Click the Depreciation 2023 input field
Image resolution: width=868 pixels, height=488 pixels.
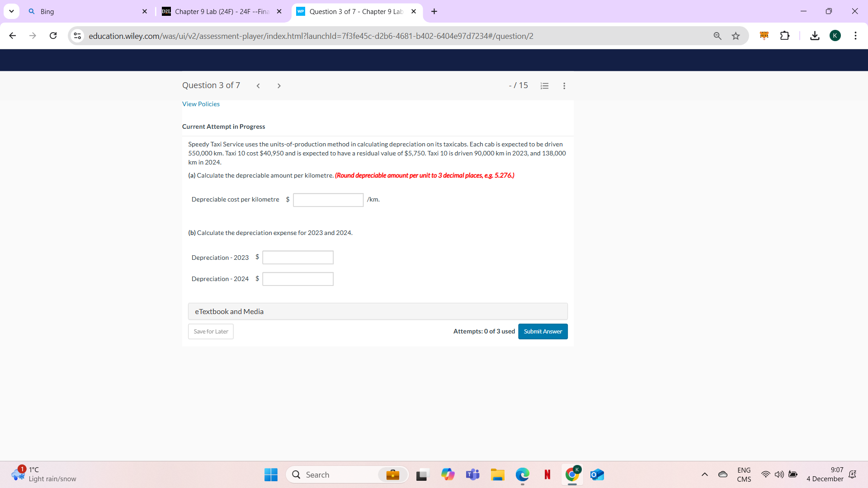(x=297, y=257)
